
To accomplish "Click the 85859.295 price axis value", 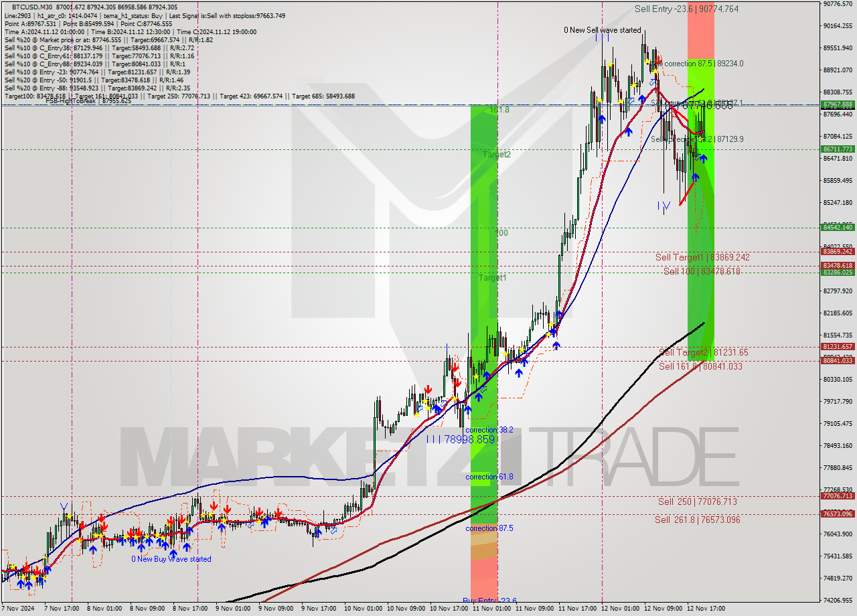I will 838,181.
